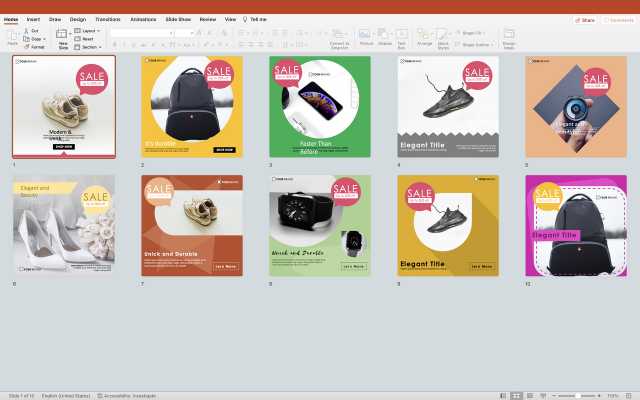Click Convert to SmartArt icon
Image resolution: width=640 pixels, height=400 pixels.
pos(339,36)
